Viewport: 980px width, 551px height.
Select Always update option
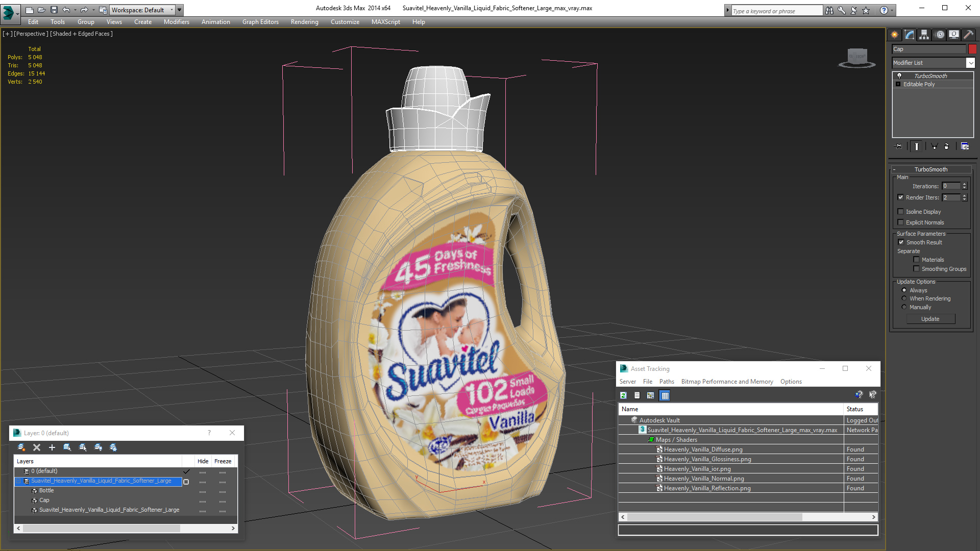[x=904, y=290]
